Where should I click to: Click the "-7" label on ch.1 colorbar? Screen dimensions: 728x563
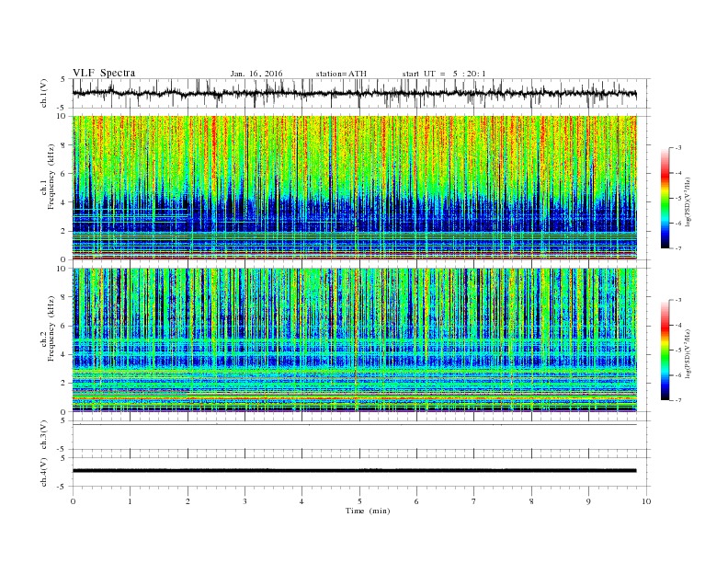pyautogui.click(x=677, y=248)
